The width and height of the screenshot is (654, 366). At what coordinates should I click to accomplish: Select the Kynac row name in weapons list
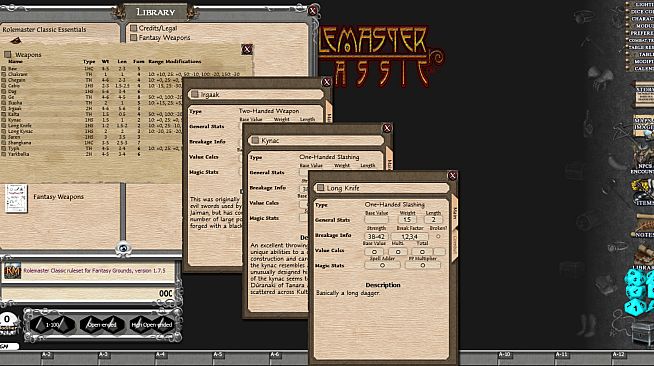(x=14, y=120)
